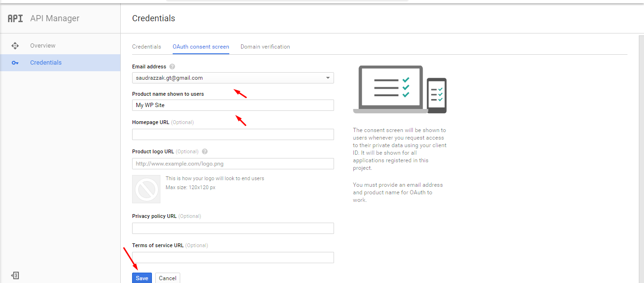Select Credentials in the sidebar
The height and width of the screenshot is (283, 644).
60,63
